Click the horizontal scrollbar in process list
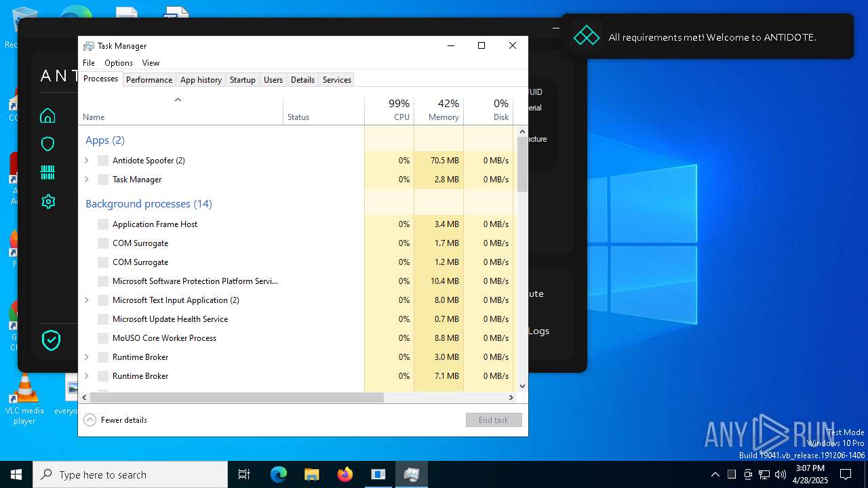Viewport: 868px width, 488px height. pyautogui.click(x=237, y=397)
